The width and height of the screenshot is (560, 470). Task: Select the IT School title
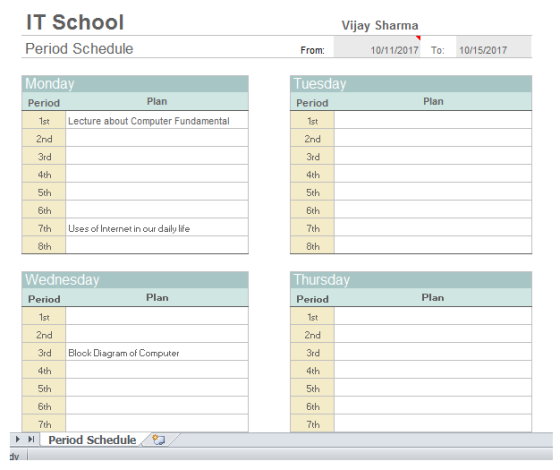coord(75,22)
